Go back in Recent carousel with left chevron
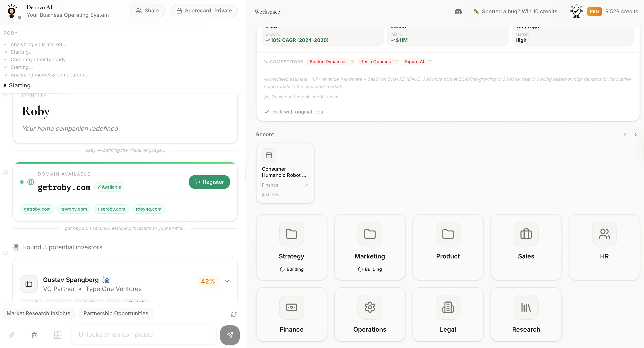The width and height of the screenshot is (644, 348). (x=625, y=134)
